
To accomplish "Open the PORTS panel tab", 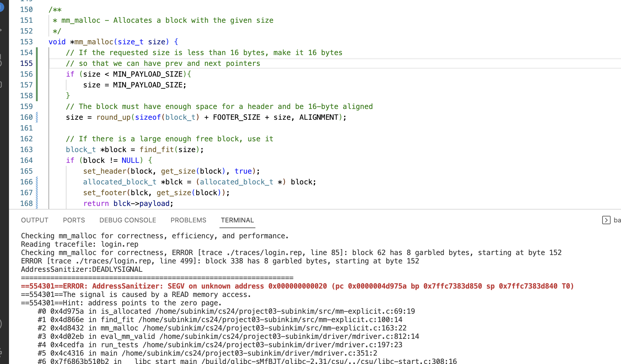I will (x=74, y=220).
